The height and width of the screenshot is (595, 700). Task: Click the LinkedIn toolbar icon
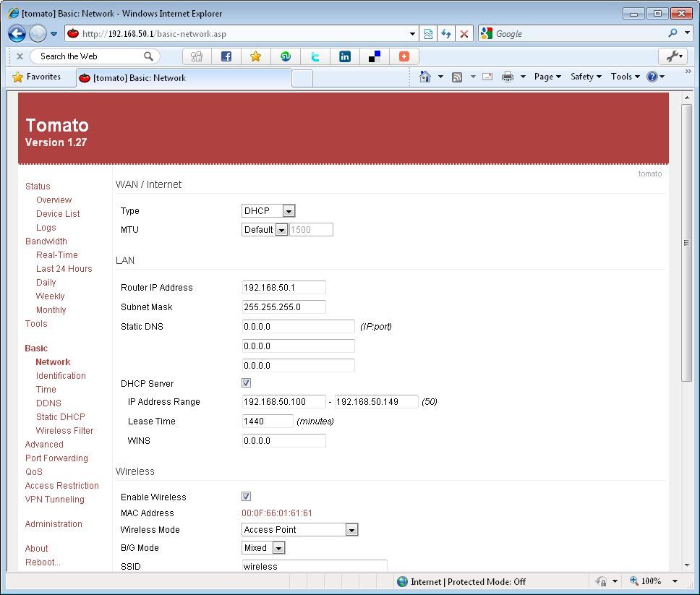345,56
